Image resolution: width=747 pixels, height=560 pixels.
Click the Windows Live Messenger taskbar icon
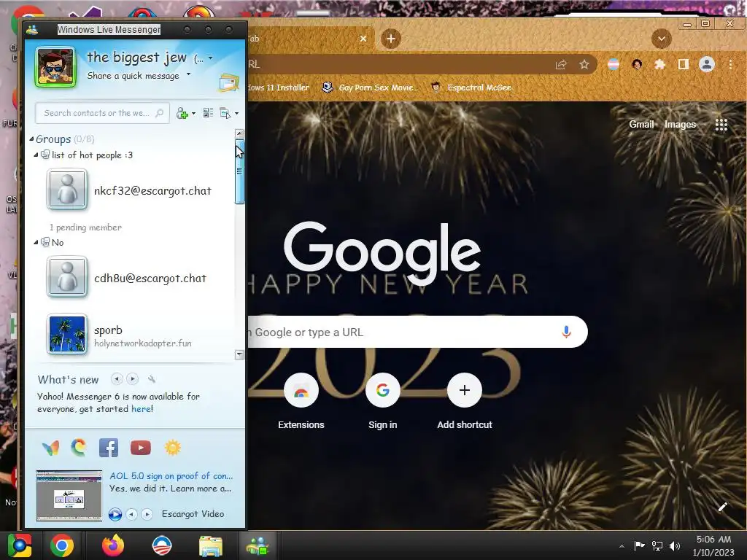258,545
